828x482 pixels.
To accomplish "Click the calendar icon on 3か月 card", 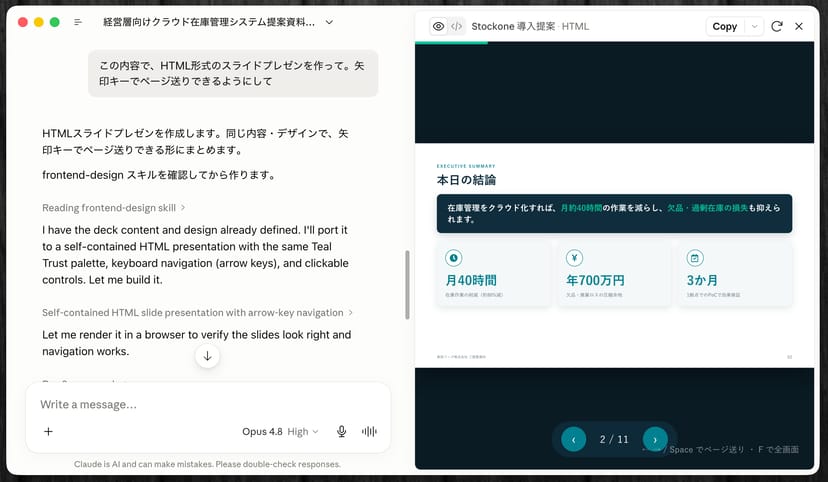I will pos(695,258).
